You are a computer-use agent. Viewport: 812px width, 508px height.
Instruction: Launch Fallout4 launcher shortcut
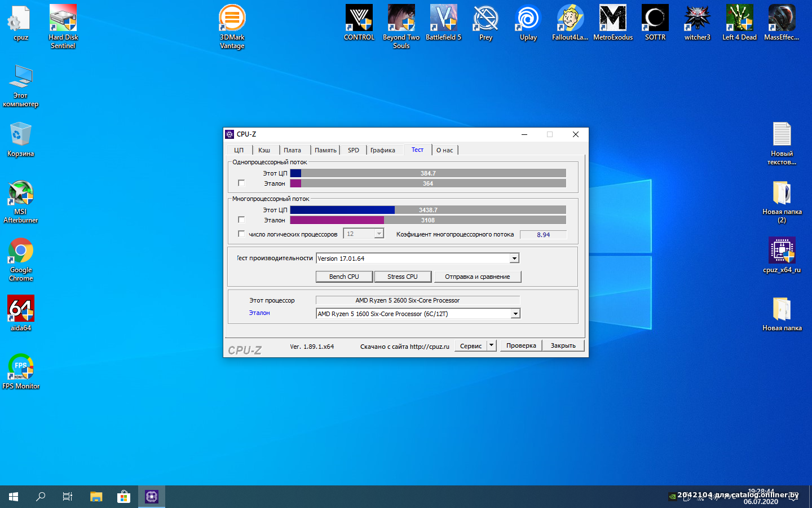point(571,24)
